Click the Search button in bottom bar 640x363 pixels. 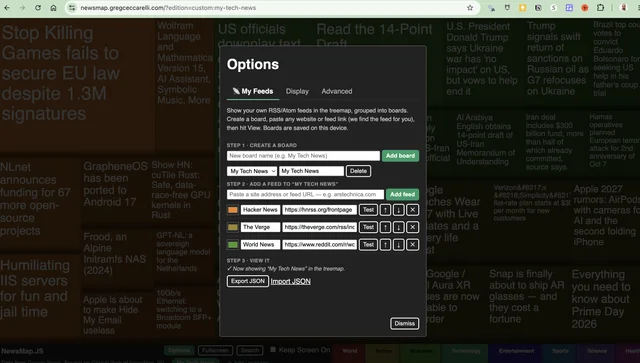click(250, 350)
